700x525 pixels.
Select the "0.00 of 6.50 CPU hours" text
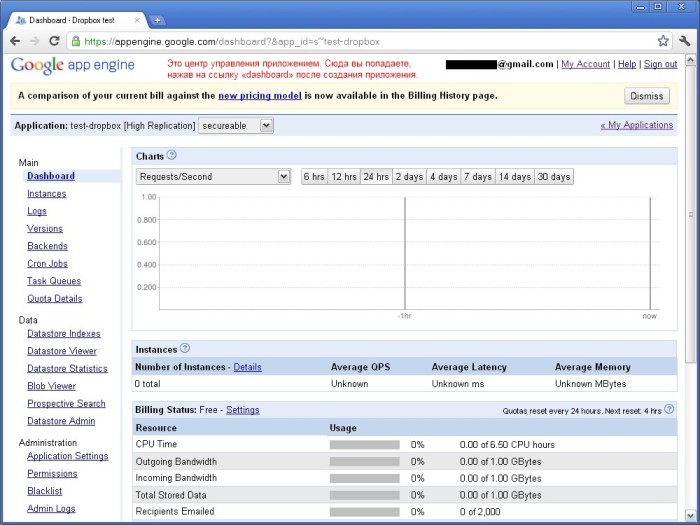tap(507, 445)
